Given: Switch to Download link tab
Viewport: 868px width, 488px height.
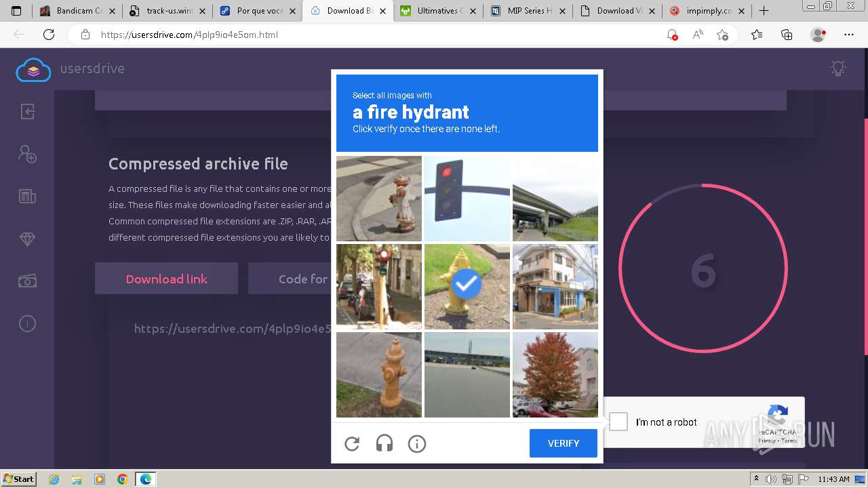Looking at the screenshot, I should point(166,279).
